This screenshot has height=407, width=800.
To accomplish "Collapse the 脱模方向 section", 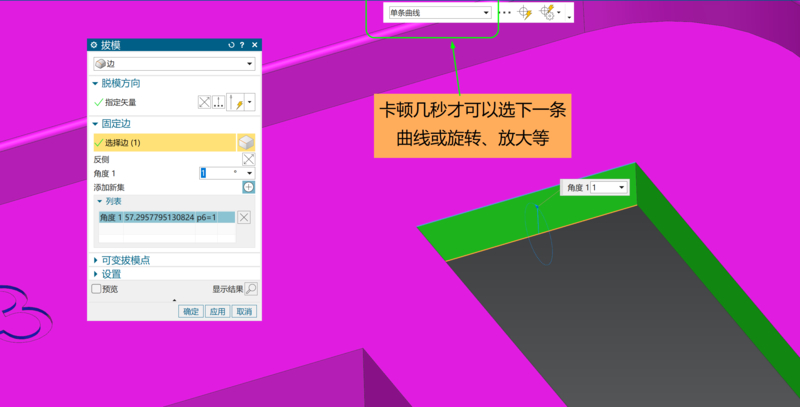I will click(x=95, y=83).
